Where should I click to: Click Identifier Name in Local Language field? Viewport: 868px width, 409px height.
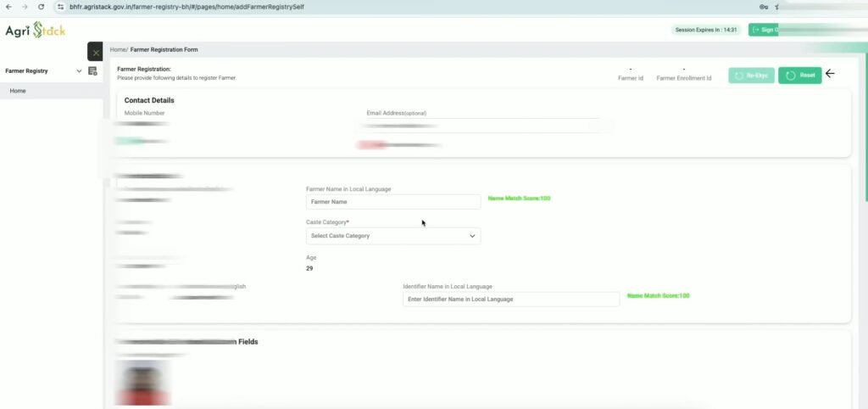511,300
